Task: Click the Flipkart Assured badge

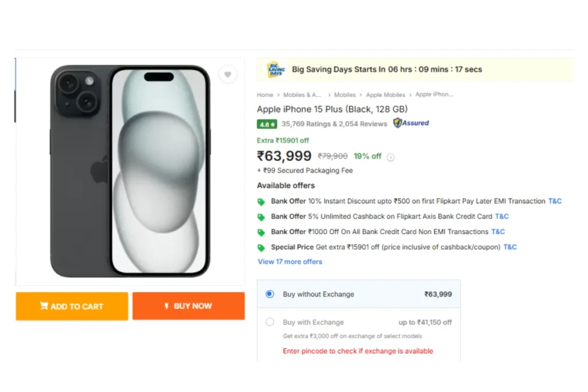Action: [x=411, y=123]
